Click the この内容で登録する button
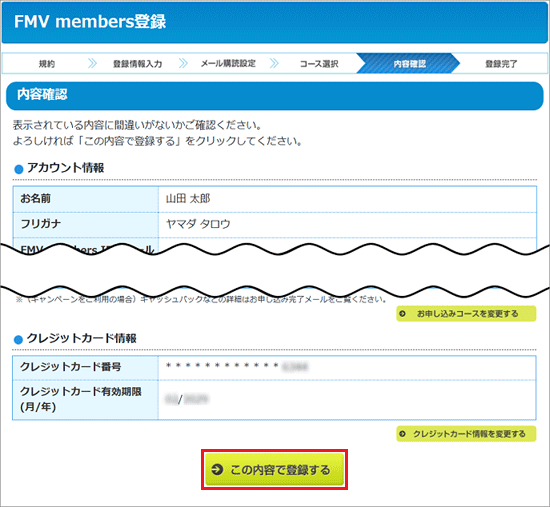 (x=274, y=469)
